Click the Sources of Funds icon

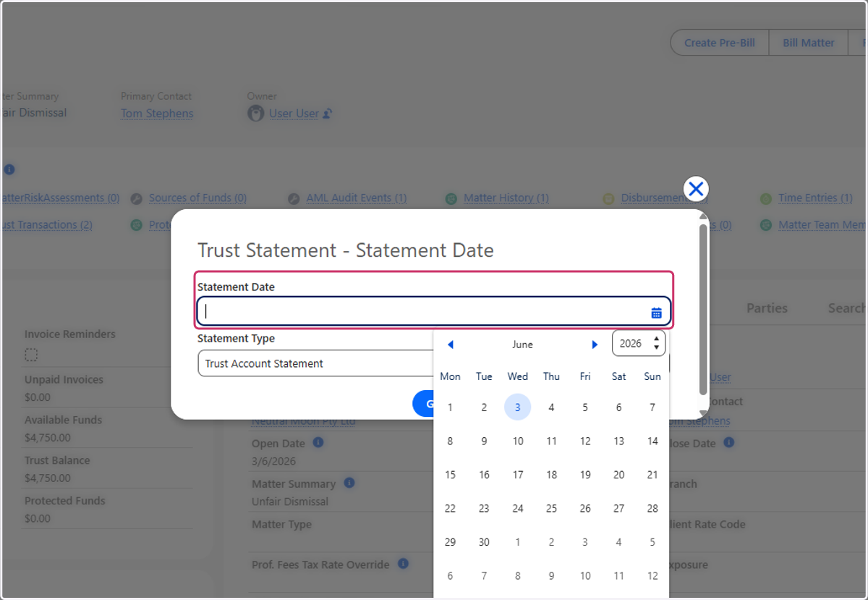click(x=136, y=198)
